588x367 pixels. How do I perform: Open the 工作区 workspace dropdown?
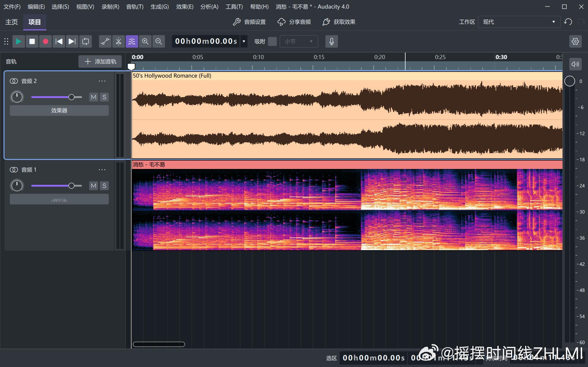click(519, 22)
